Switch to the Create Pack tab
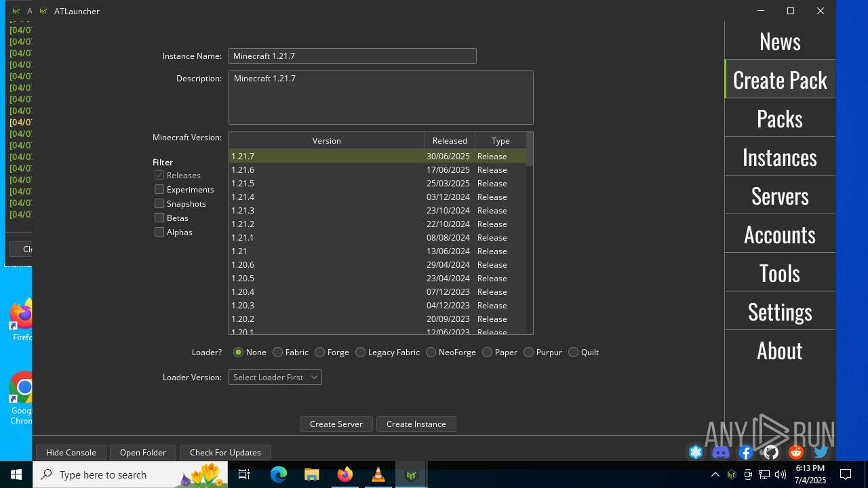The image size is (868, 488). 780,79
